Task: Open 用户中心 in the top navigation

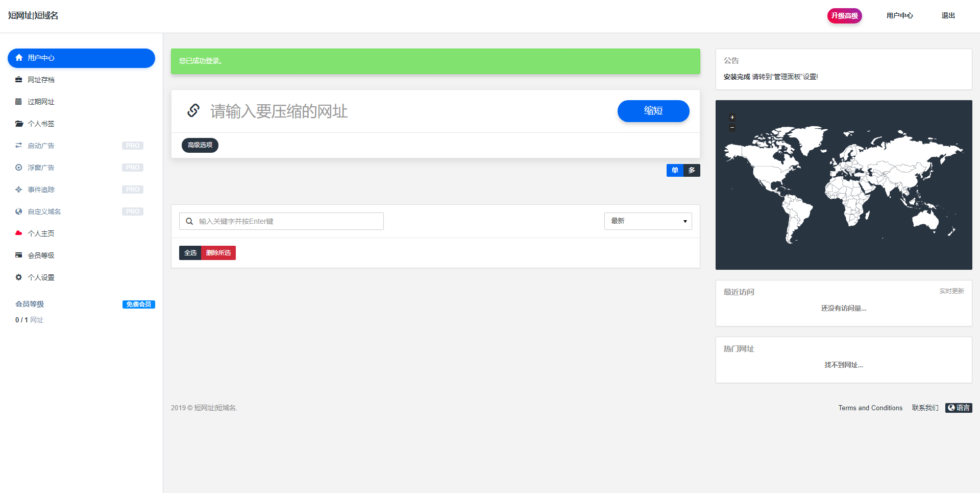Action: (x=899, y=16)
